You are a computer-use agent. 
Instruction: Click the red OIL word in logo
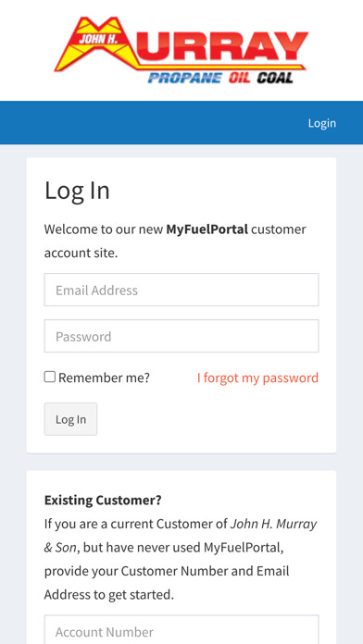(240, 77)
